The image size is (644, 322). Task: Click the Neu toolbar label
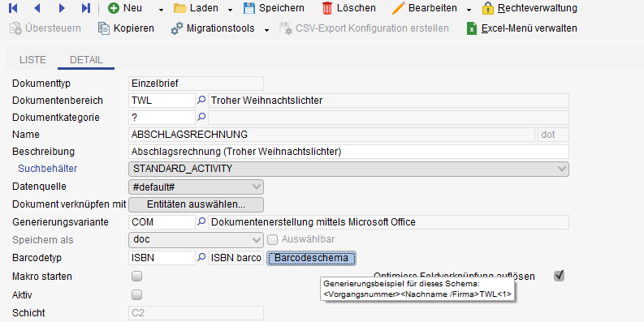tap(132, 8)
